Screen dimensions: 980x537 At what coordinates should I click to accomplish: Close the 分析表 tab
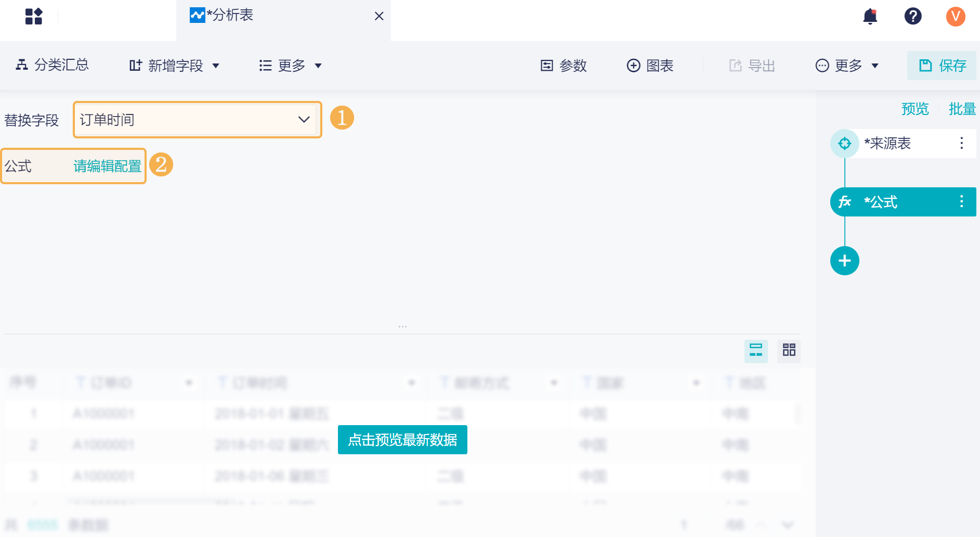point(379,16)
